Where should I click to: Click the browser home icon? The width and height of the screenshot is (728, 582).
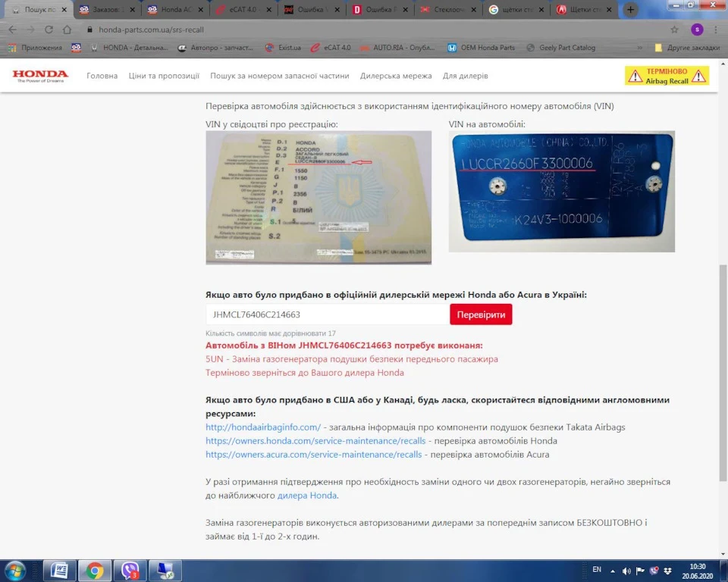coord(67,30)
